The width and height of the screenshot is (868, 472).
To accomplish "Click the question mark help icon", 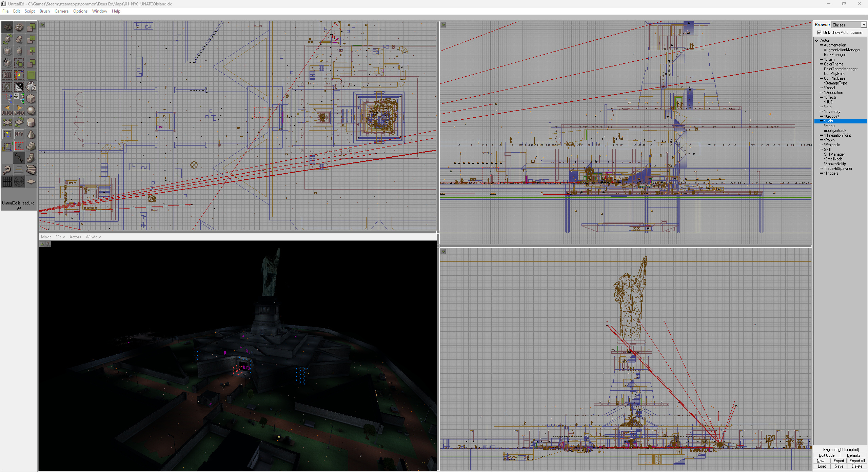I will click(7, 170).
